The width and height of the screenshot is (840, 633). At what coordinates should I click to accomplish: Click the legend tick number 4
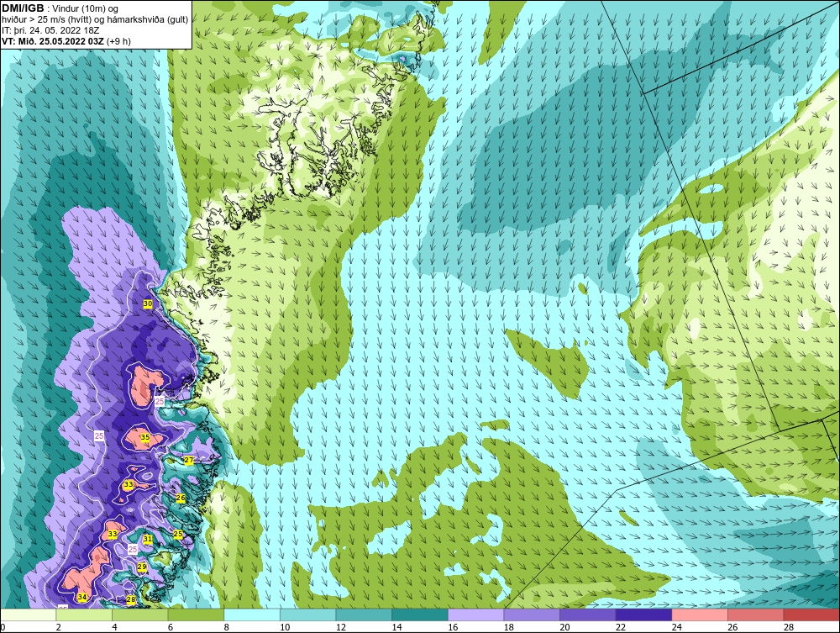(x=114, y=627)
